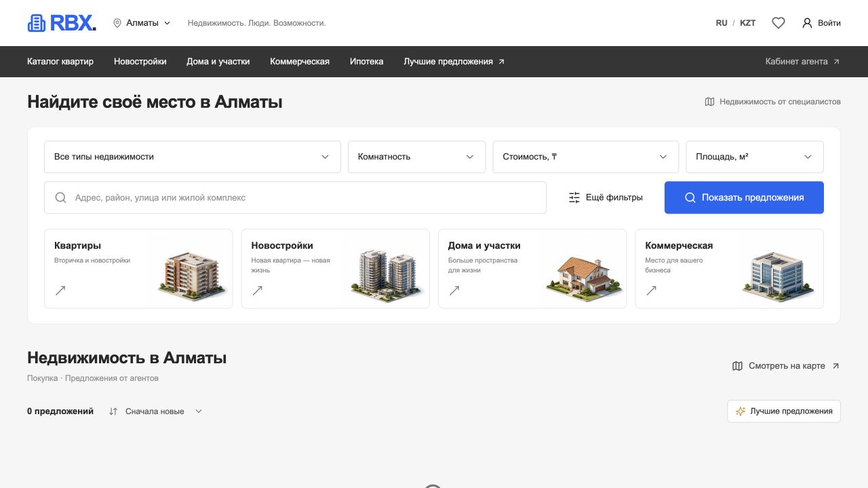Image resolution: width=868 pixels, height=488 pixels.
Task: Click the Недвижимость. Люди. Возможности. tagline
Action: [256, 23]
